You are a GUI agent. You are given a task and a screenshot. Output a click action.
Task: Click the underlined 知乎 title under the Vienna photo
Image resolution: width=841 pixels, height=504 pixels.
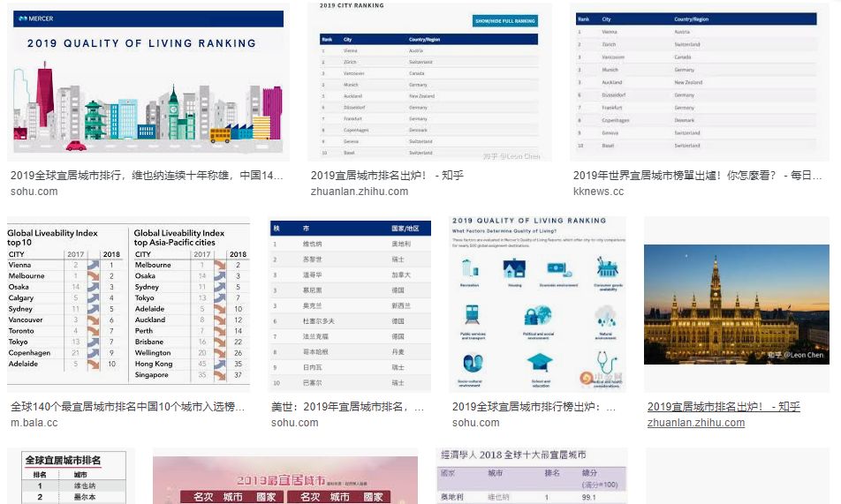(724, 407)
